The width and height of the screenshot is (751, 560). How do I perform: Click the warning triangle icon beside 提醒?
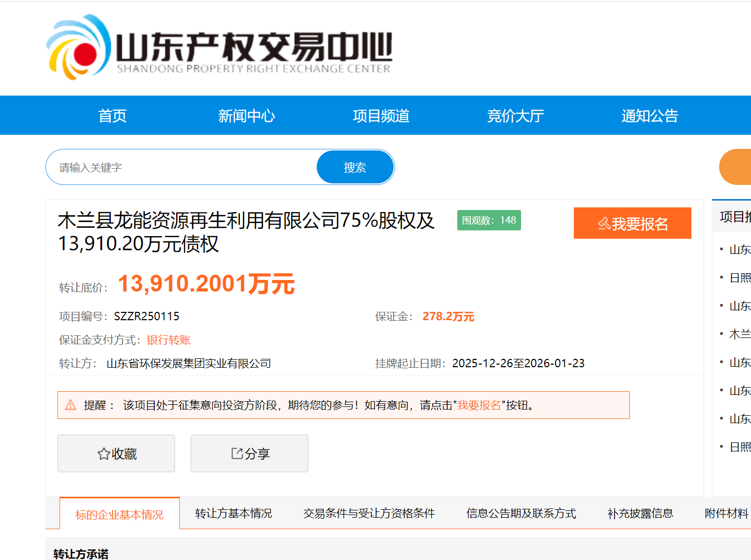(x=71, y=405)
